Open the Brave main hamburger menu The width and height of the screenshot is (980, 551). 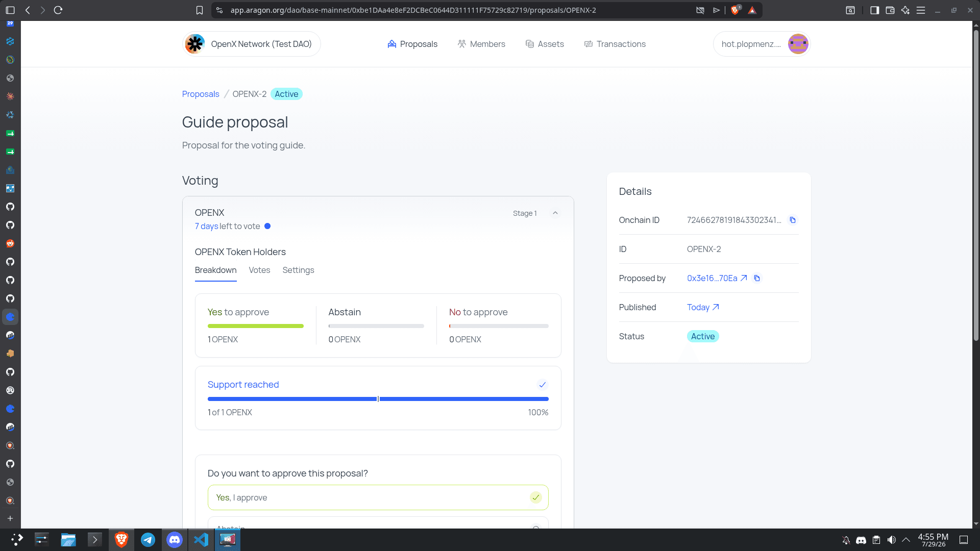pos(921,10)
